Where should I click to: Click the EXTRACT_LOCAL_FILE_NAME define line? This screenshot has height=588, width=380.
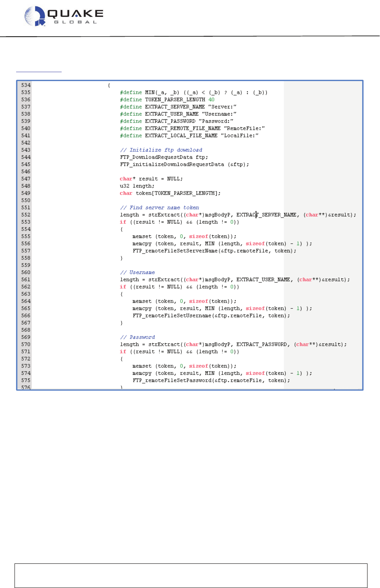pyautogui.click(x=189, y=136)
